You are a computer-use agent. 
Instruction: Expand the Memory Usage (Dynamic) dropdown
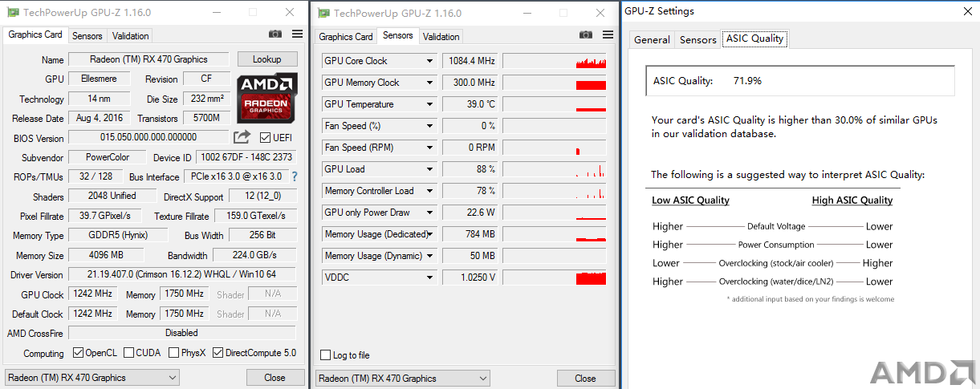pos(429,256)
